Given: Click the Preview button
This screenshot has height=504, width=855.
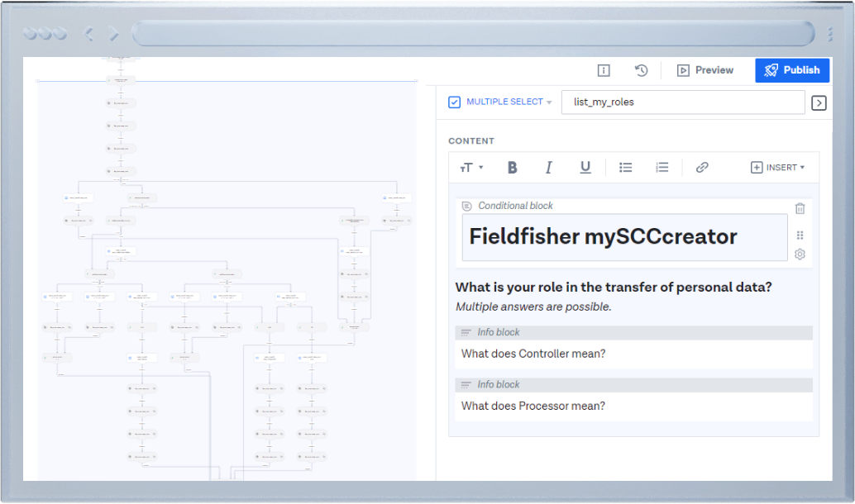Looking at the screenshot, I should tap(705, 70).
